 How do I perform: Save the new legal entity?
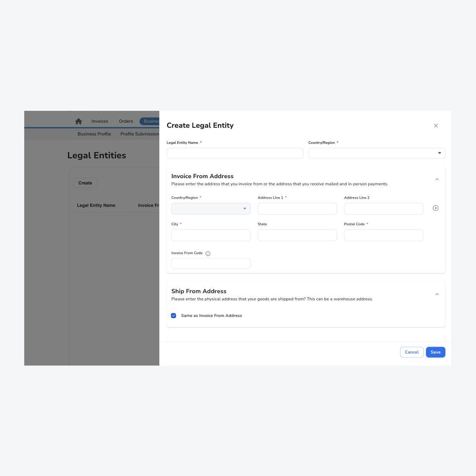435,352
